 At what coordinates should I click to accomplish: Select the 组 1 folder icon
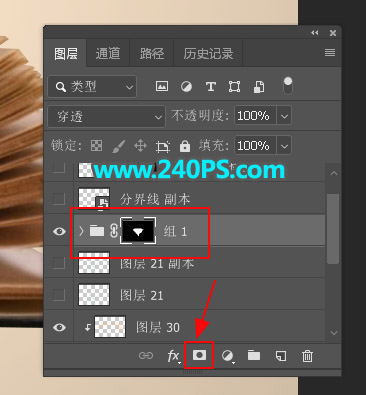tap(97, 230)
